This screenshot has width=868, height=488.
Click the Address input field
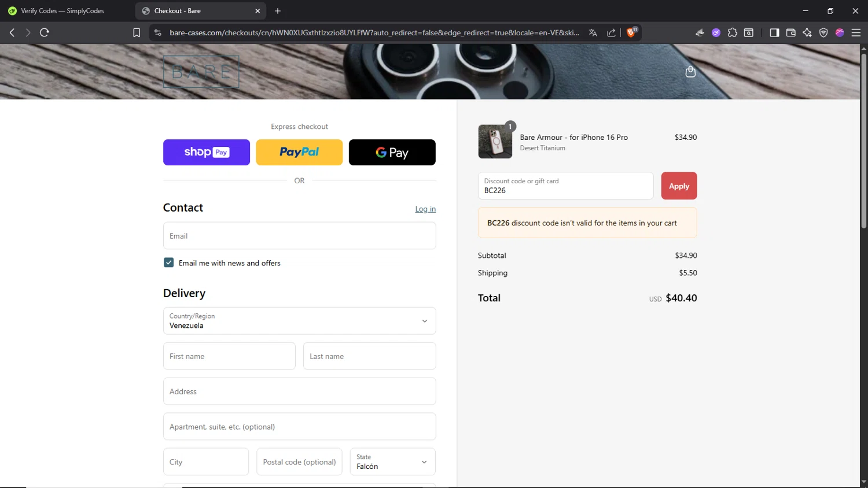coord(299,391)
